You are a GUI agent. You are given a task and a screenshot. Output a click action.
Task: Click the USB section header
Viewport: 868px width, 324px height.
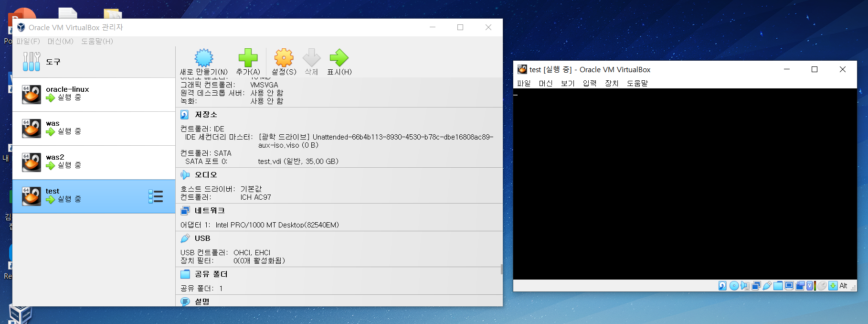tap(202, 238)
